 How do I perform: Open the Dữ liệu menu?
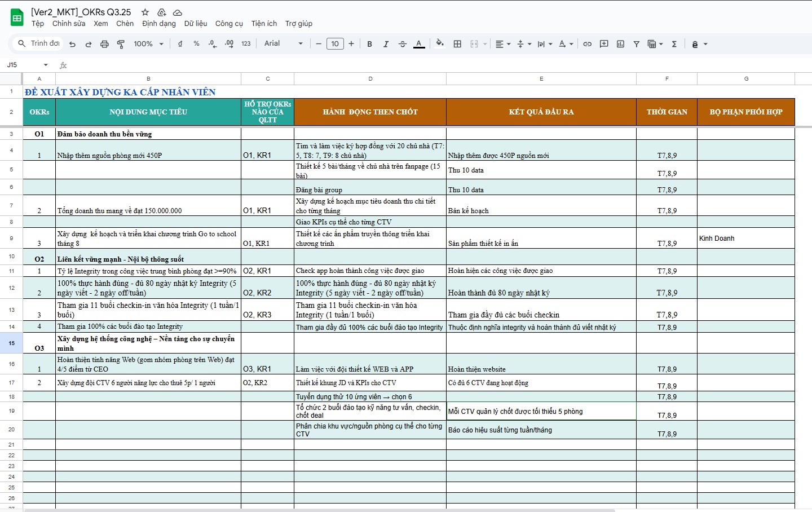tap(195, 24)
